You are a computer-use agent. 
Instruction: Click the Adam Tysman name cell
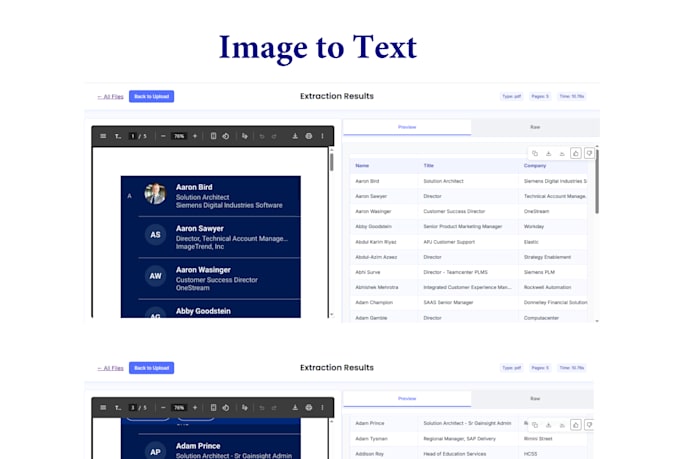372,439
